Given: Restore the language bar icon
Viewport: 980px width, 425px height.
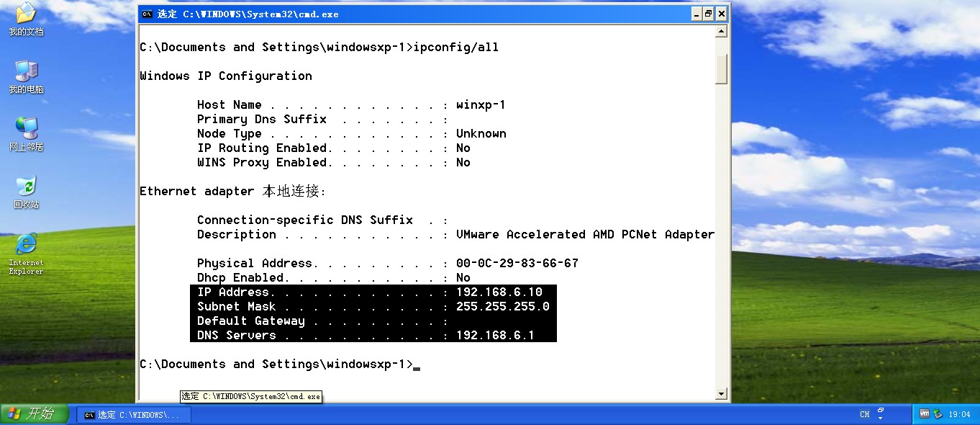Looking at the screenshot, I should 881,411.
